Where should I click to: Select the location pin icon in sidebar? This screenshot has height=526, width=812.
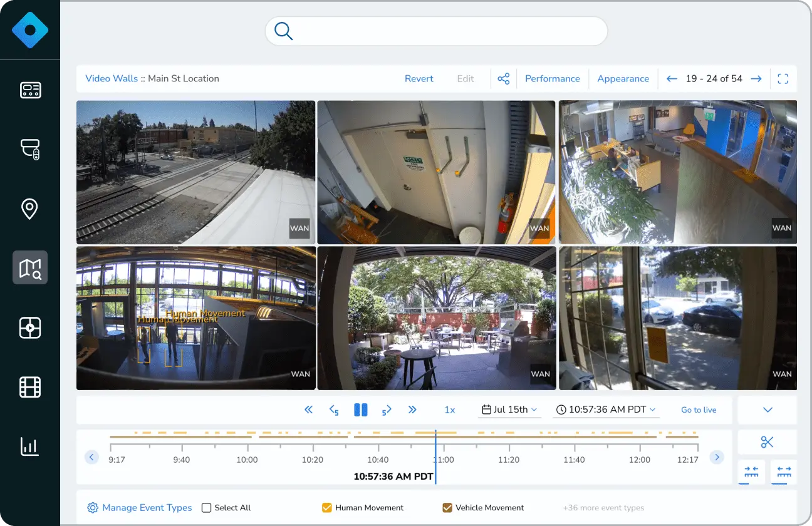click(x=30, y=209)
